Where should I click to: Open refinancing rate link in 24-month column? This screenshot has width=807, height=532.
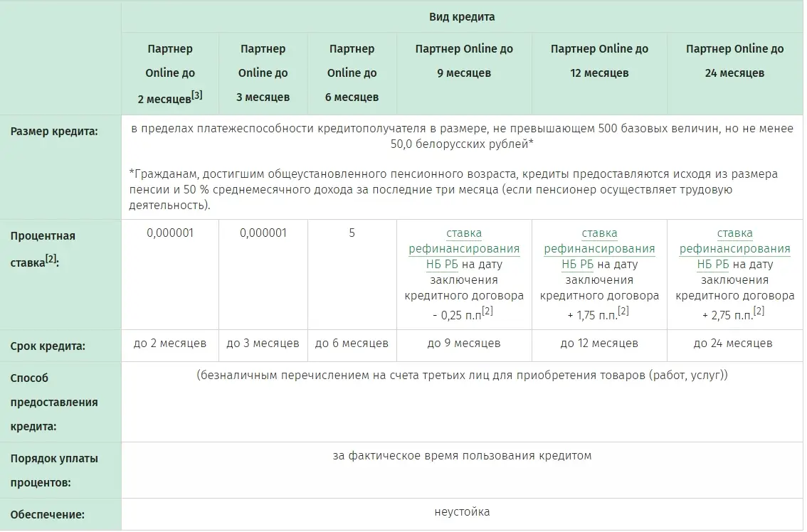click(734, 249)
